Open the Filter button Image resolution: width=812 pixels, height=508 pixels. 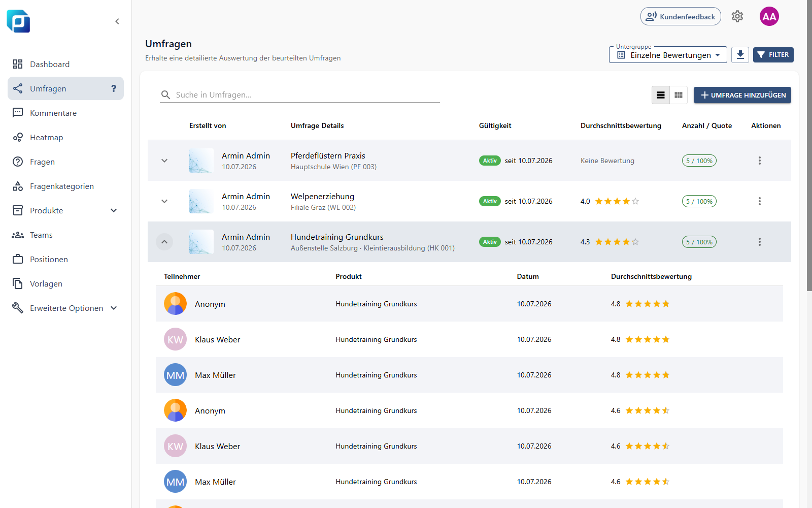tap(773, 55)
